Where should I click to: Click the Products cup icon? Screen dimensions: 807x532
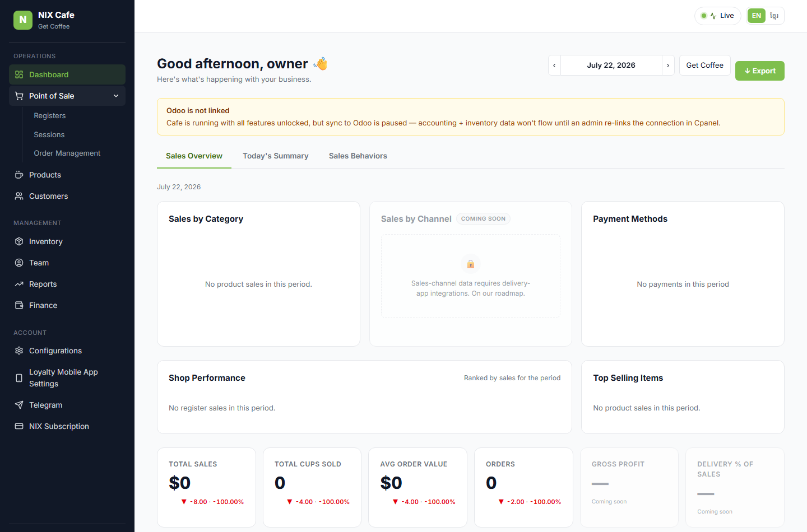[19, 175]
